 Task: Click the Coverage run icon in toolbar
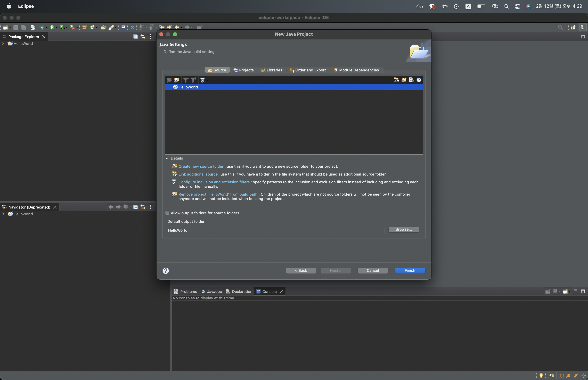[x=62, y=27]
